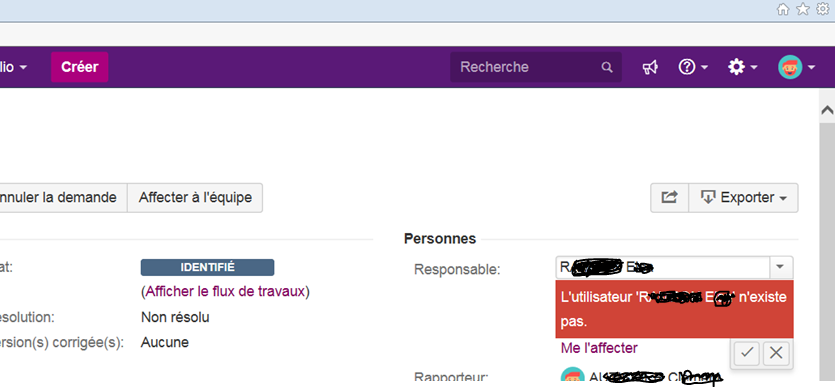Click the IDENTIFIÉ status badge
The image size is (836, 387).
point(207,268)
